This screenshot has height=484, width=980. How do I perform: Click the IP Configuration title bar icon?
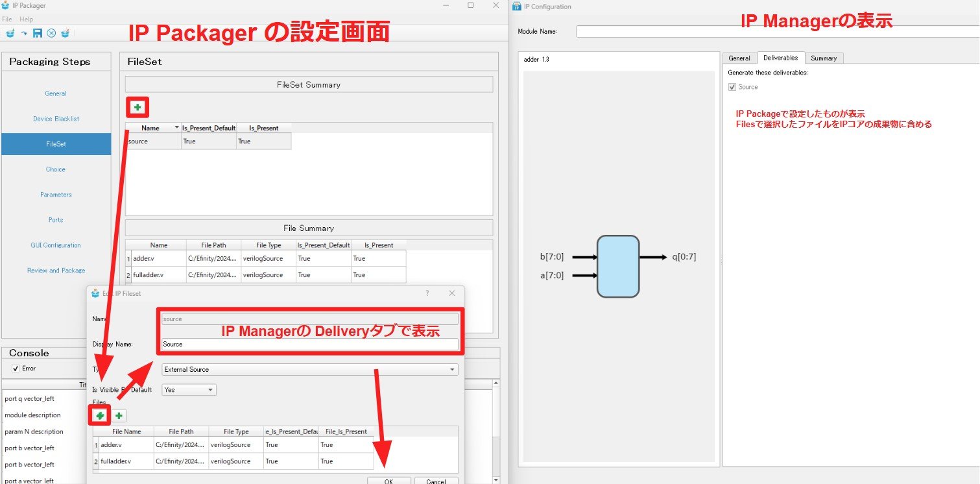point(517,6)
